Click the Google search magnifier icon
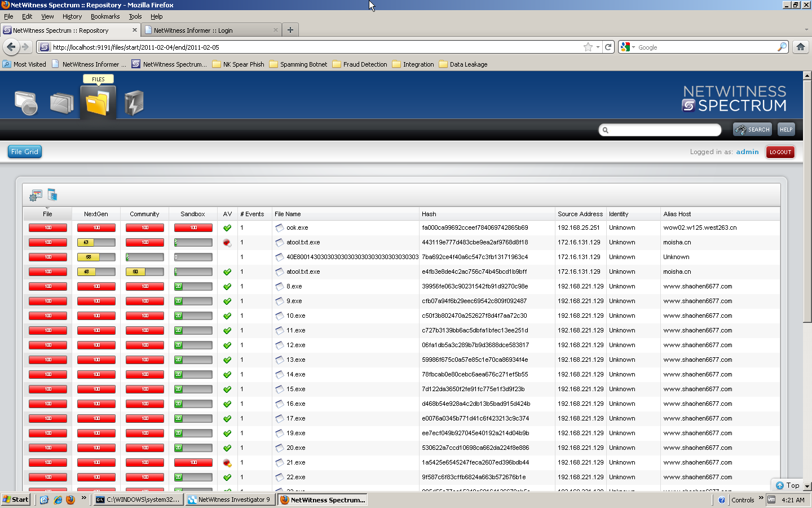Viewport: 812px width, 508px height. 782,47
